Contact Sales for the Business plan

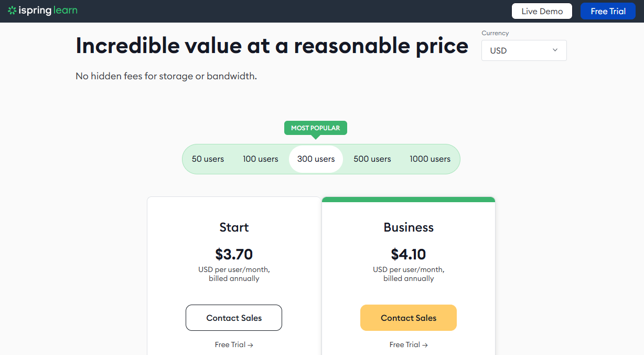coord(409,318)
